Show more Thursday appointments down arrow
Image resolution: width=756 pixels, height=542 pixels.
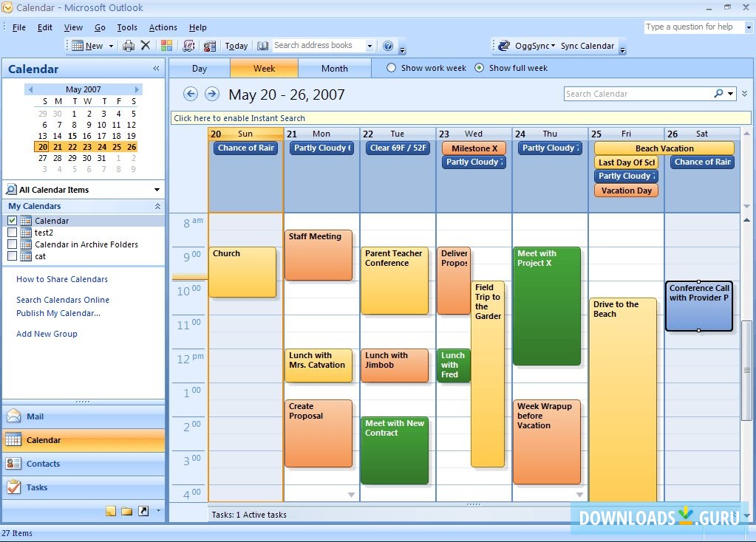pos(579,495)
